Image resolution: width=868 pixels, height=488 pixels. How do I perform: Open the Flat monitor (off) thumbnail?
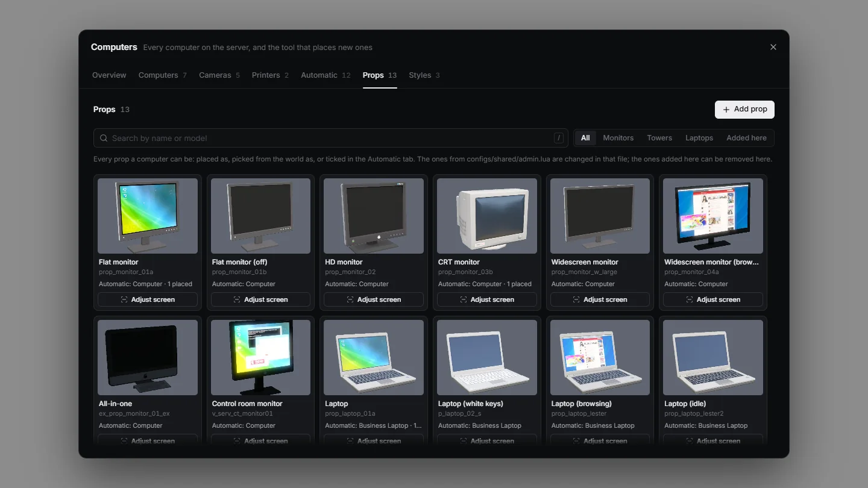click(x=260, y=216)
